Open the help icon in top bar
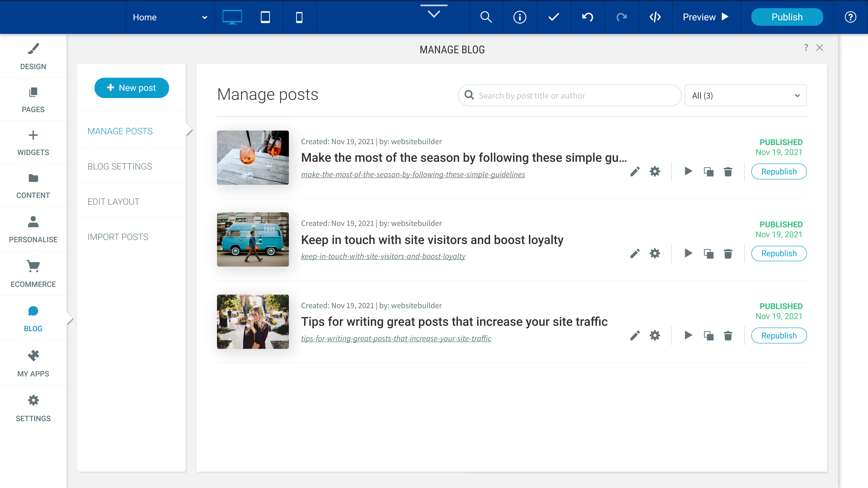The image size is (868, 488). pos(850,17)
